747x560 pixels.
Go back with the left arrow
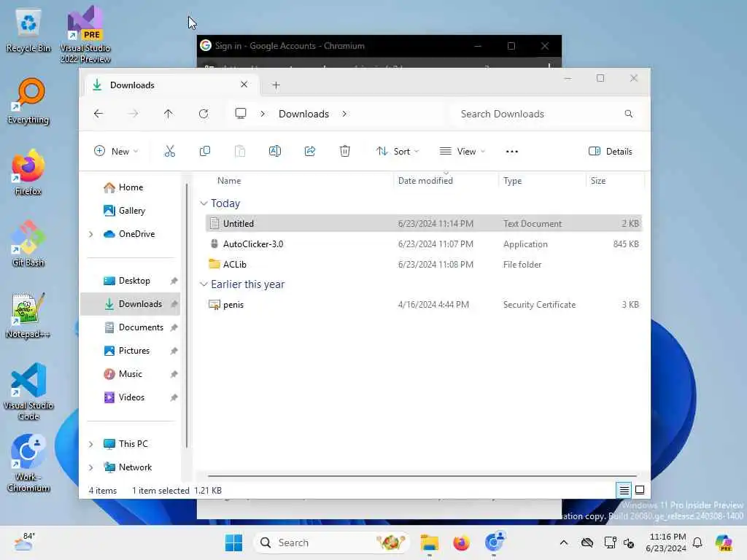click(x=98, y=114)
